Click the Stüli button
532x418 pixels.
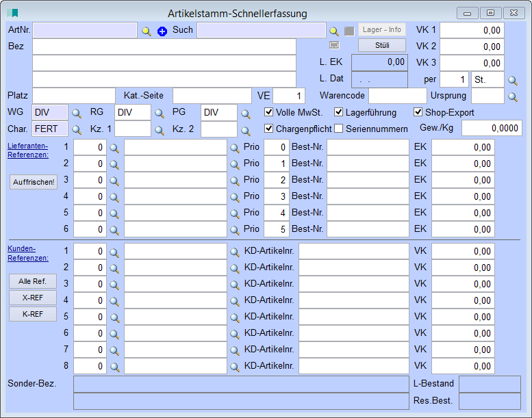[x=382, y=45]
